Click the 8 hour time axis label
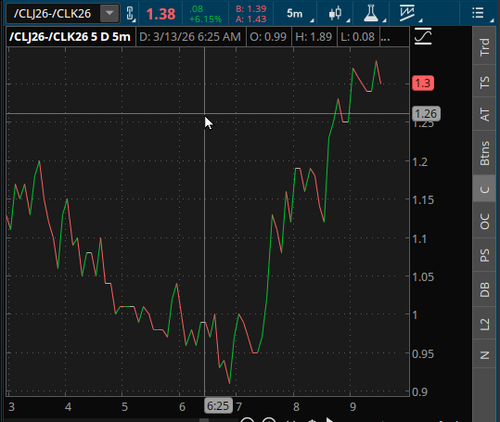The height and width of the screenshot is (422, 500). tap(296, 407)
